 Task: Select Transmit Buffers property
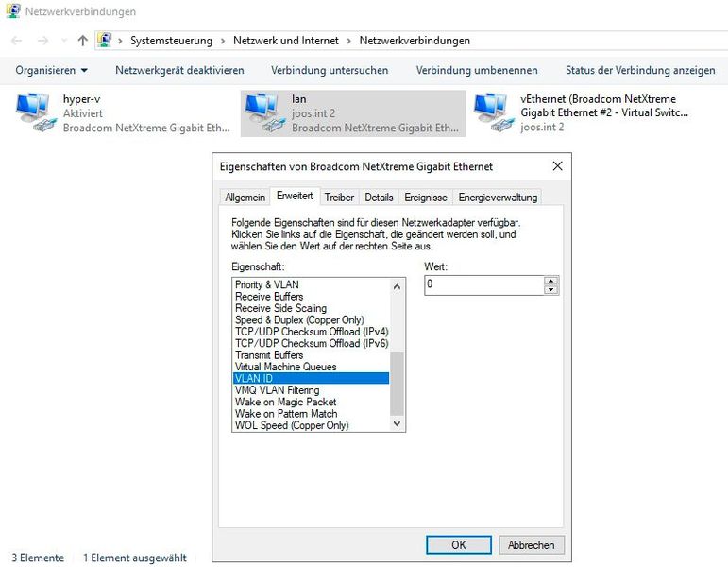(x=311, y=355)
